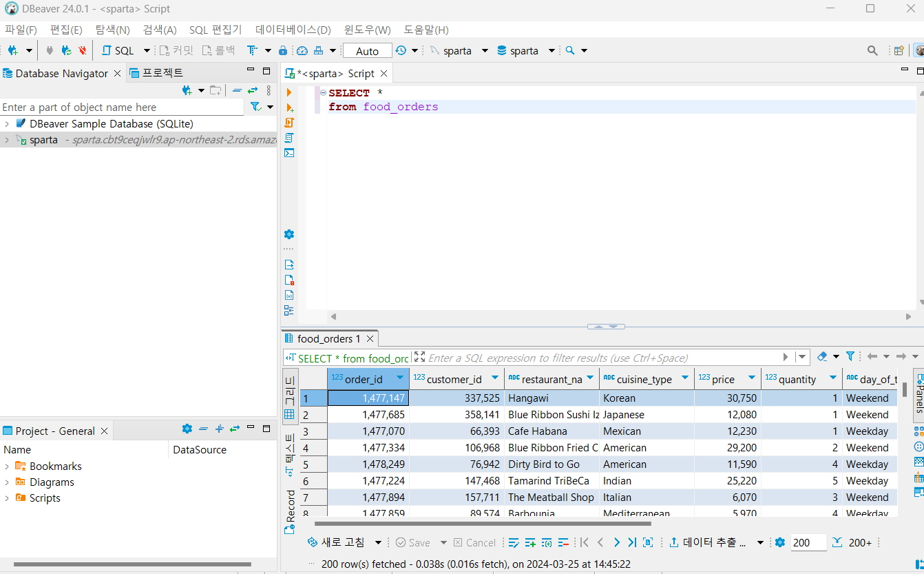
Task: Expand the Diagrams folder in Project panel
Action: pyautogui.click(x=7, y=482)
